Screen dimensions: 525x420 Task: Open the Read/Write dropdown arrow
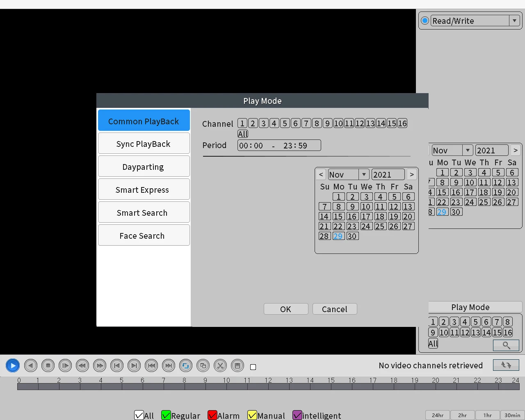click(x=515, y=21)
